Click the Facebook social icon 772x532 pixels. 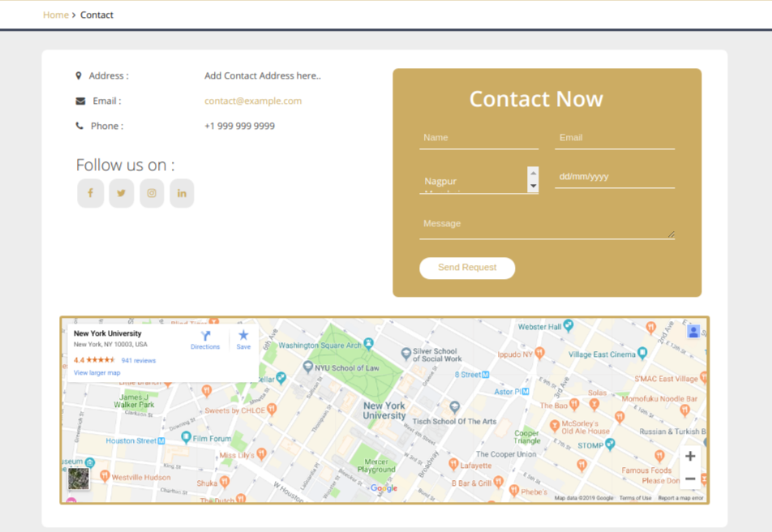tap(91, 193)
